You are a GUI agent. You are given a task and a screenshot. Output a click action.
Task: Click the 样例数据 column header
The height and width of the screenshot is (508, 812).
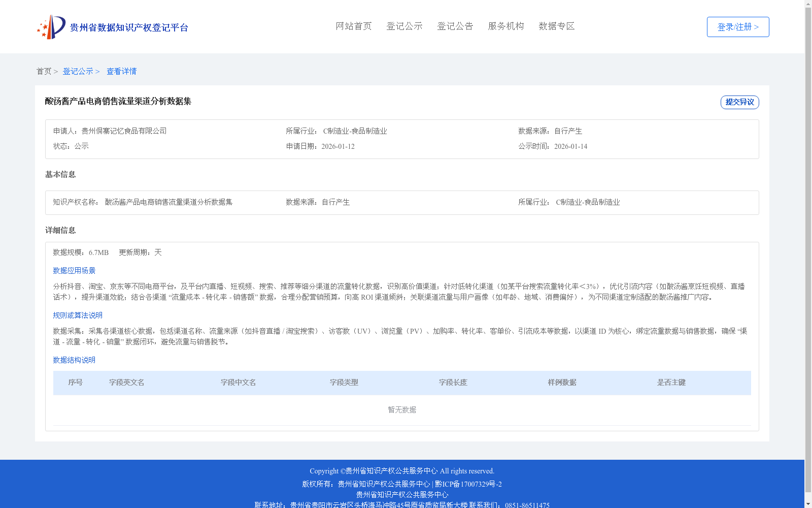pos(562,383)
